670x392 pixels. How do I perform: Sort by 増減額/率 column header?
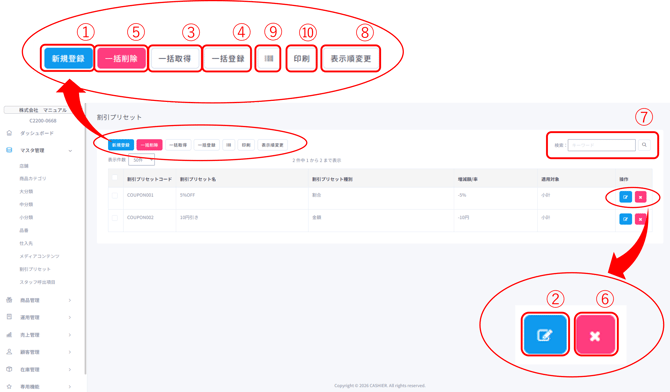click(468, 180)
